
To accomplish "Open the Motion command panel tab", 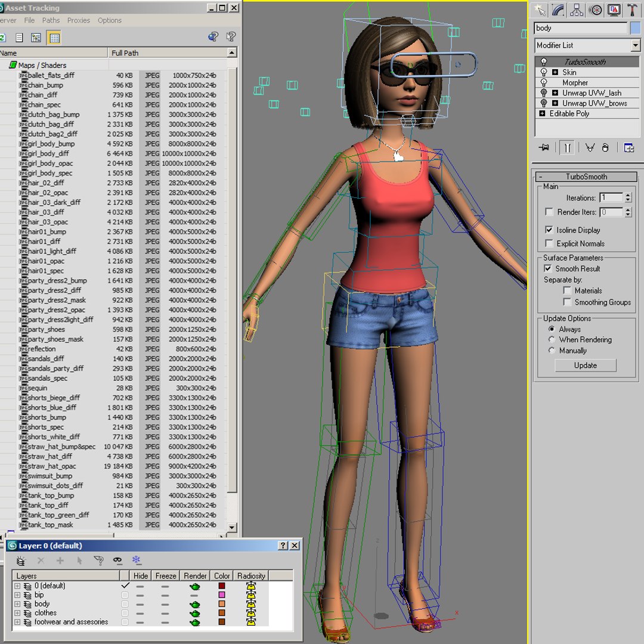I will point(595,10).
